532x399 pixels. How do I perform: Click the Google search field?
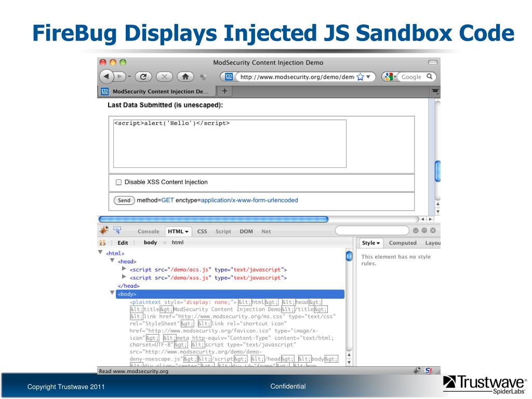click(411, 77)
